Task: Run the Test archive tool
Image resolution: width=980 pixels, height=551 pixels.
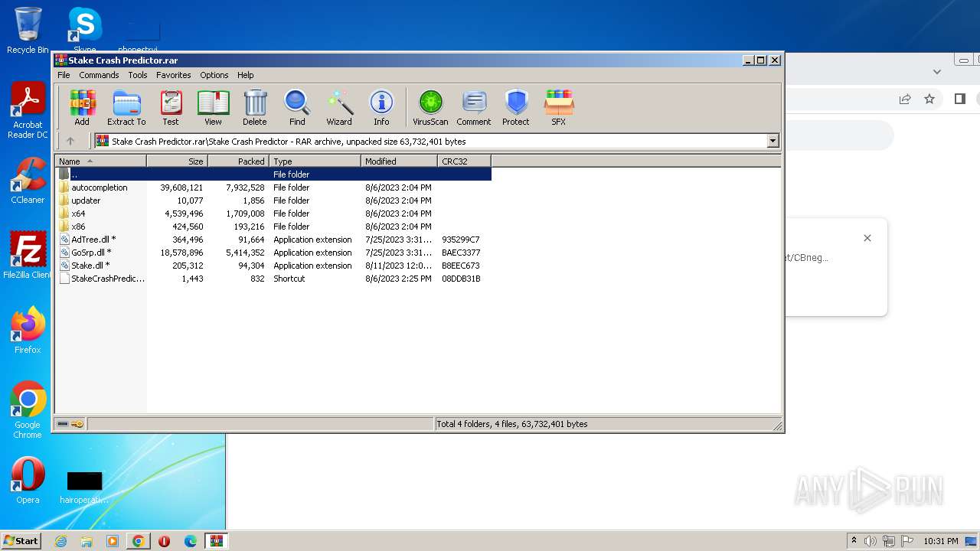Action: click(171, 107)
